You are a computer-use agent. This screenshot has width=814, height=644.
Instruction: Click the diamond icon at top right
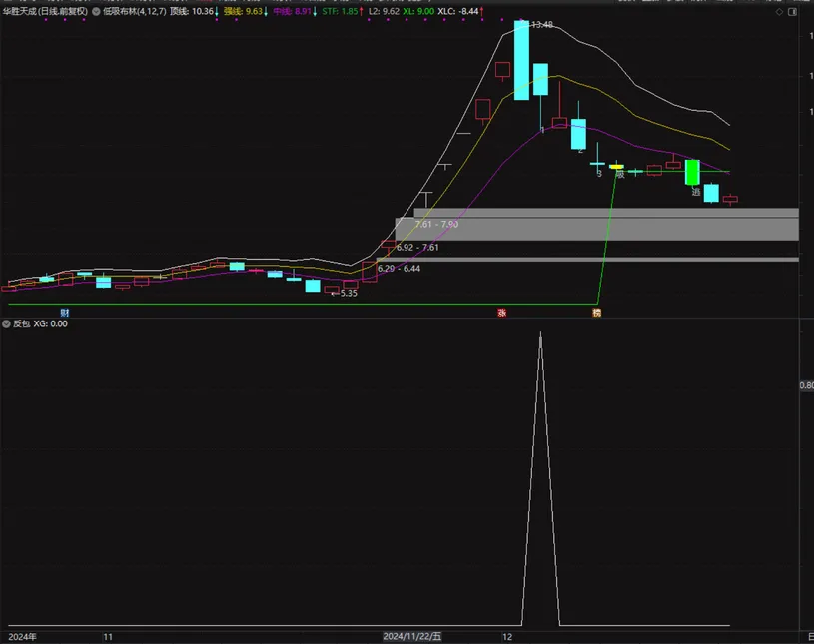(x=779, y=11)
